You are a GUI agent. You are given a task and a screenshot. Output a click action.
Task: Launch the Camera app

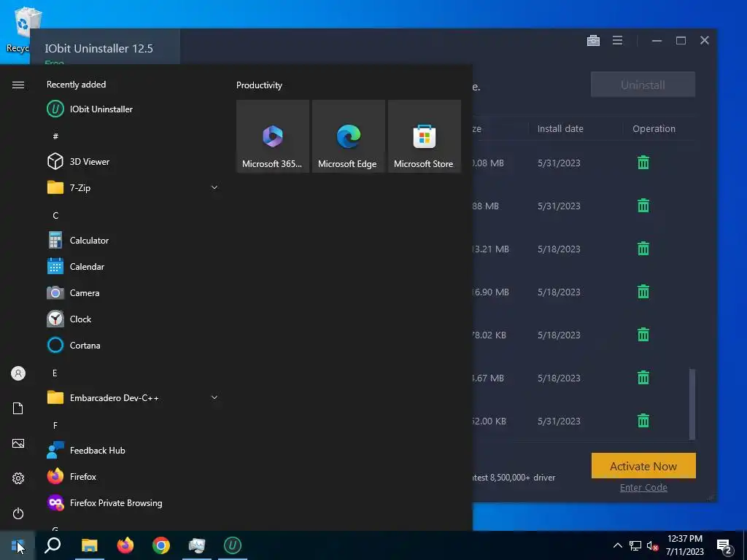coord(132,293)
